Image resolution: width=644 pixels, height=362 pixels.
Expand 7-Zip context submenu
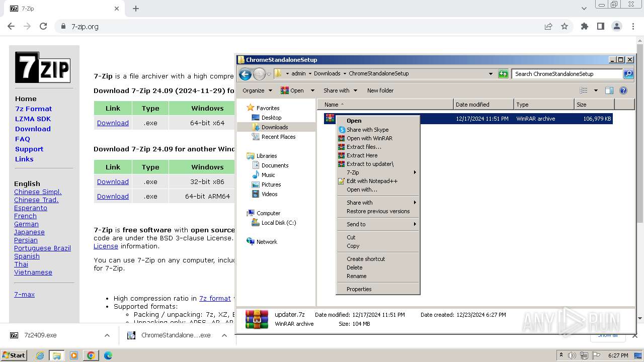coord(378,172)
